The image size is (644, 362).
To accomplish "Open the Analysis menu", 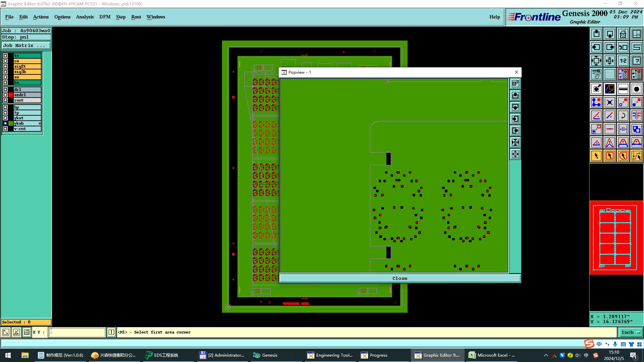I will pos(85,17).
